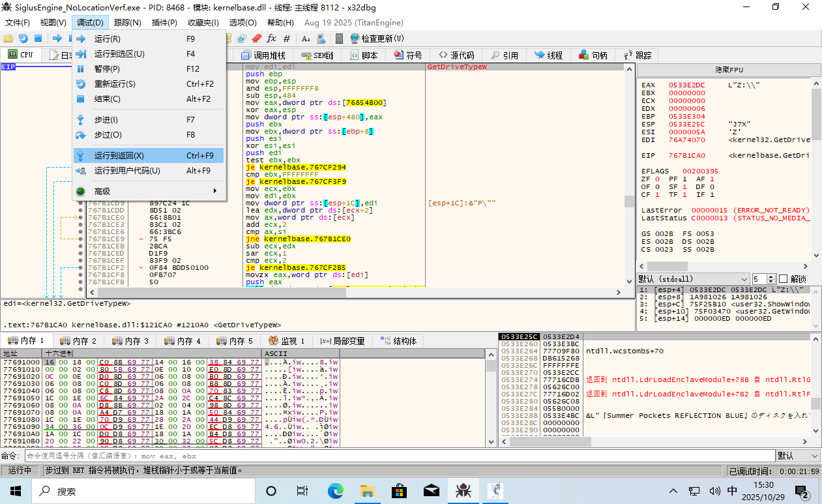Toggle the 解锁 checkbox
822x504 pixels.
[x=784, y=278]
